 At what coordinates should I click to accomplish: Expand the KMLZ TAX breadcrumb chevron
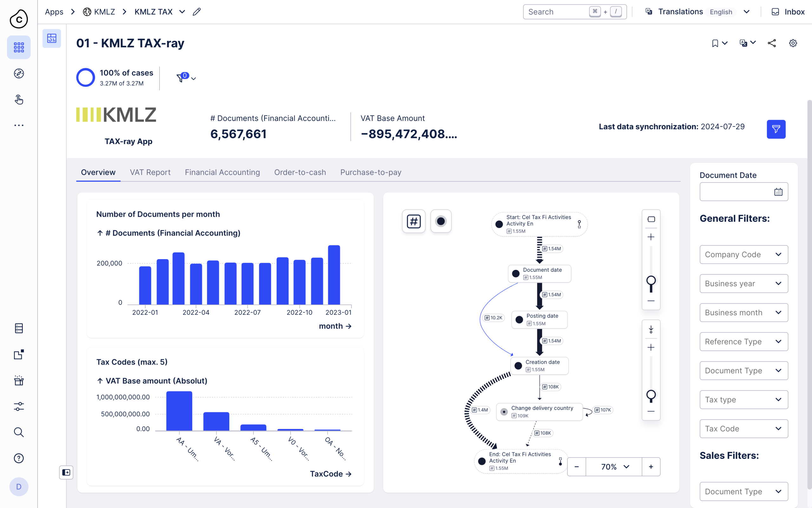coord(182,12)
